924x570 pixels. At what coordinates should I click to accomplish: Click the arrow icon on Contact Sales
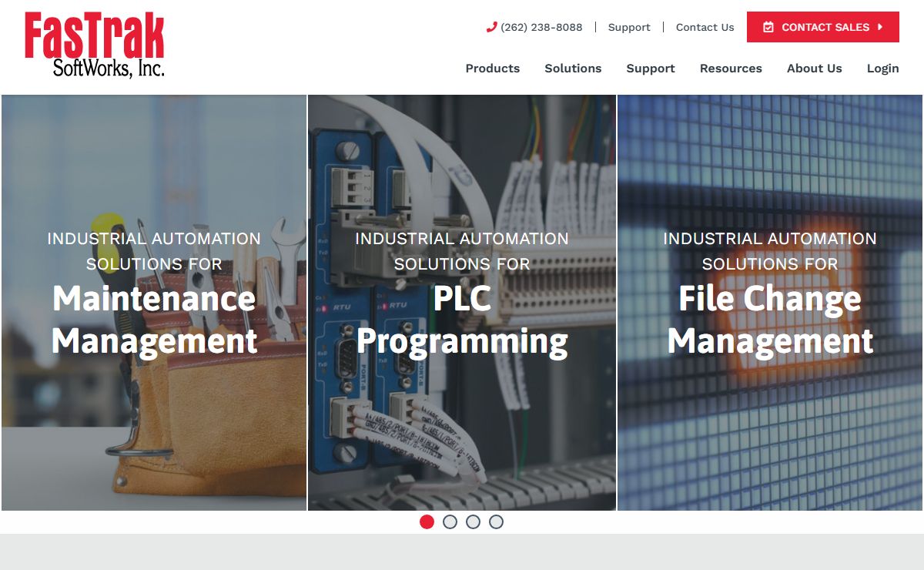(x=880, y=27)
